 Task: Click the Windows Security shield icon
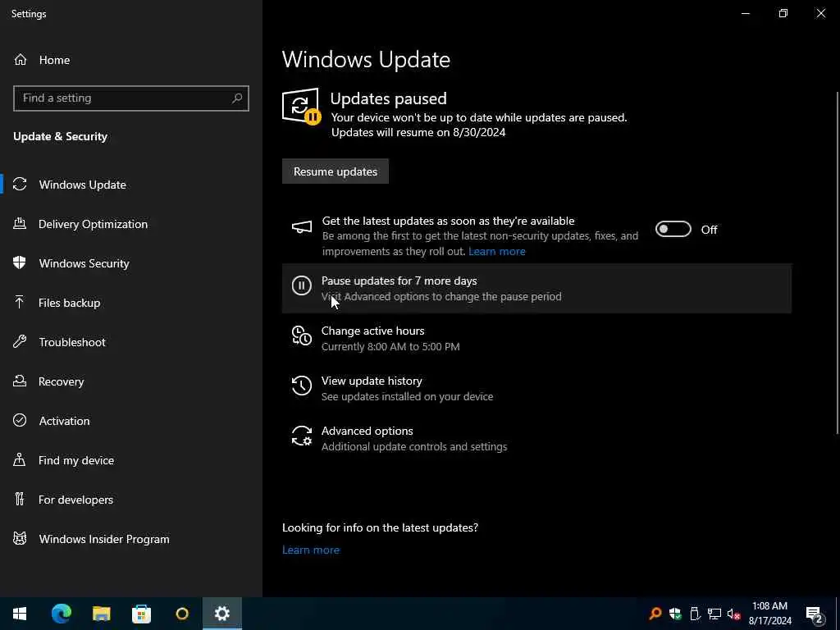[20, 263]
